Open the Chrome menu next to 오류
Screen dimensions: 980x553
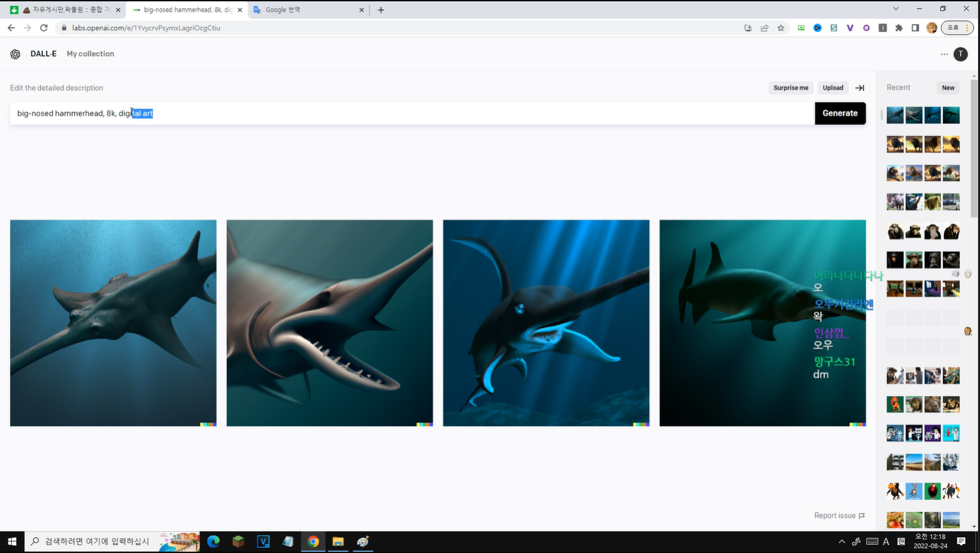(967, 28)
